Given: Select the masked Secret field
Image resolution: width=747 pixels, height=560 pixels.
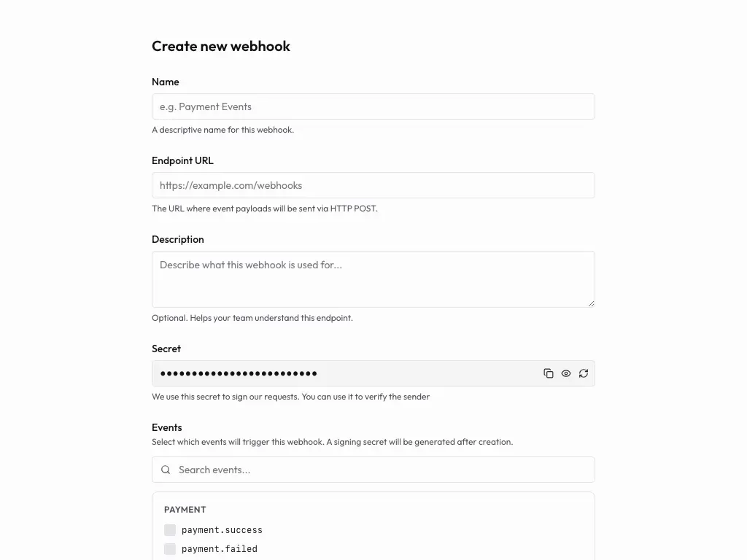Looking at the screenshot, I should [328, 373].
